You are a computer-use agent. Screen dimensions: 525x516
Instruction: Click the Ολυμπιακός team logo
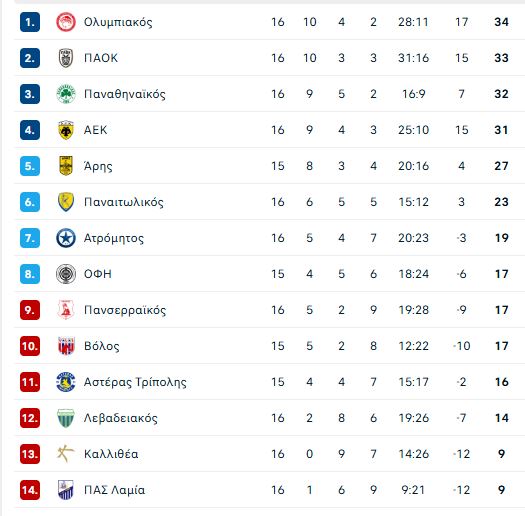click(66, 22)
